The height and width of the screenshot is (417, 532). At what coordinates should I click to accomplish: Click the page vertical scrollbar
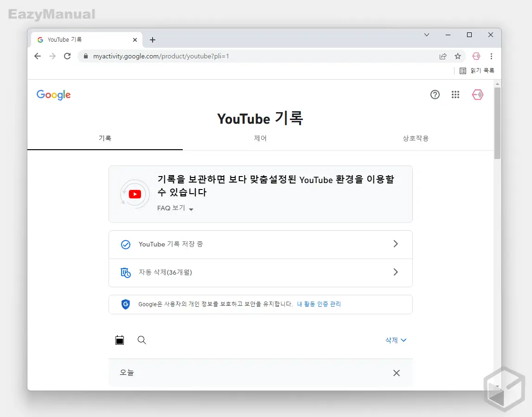tap(497, 123)
